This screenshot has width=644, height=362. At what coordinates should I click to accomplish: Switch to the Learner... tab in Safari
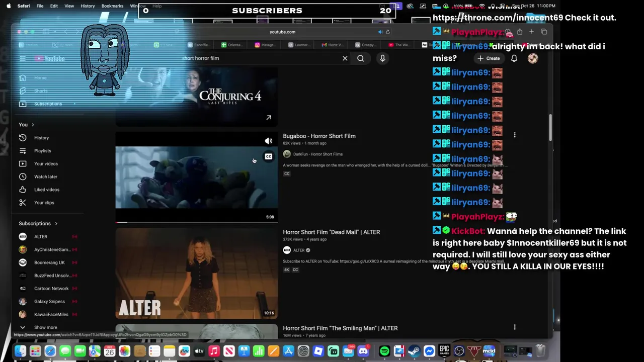(299, 45)
